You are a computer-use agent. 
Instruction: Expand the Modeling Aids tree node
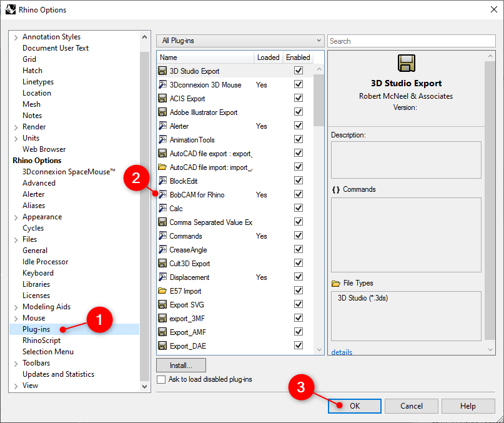tap(16, 307)
